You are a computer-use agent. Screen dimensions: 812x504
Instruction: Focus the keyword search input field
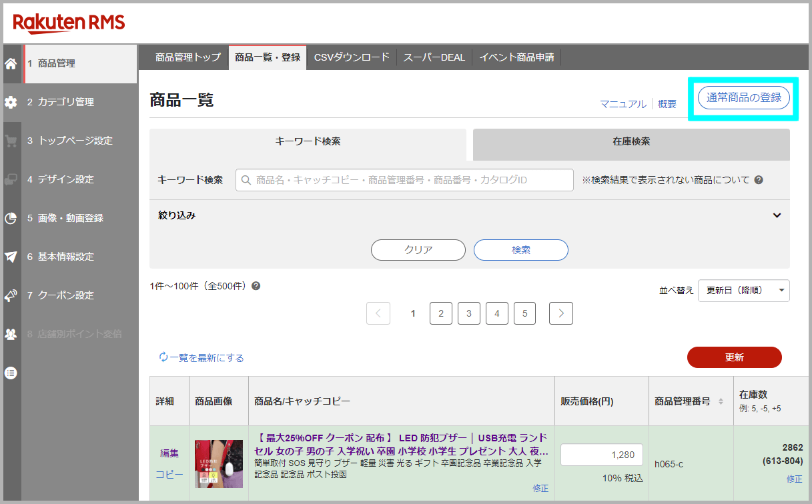[404, 180]
